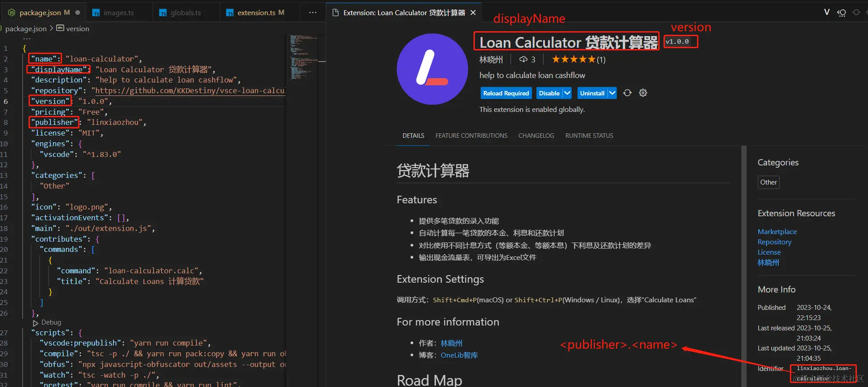Click the package.json tab unsaved dot
Screen dimensions: 868x387
pyautogui.click(x=78, y=12)
